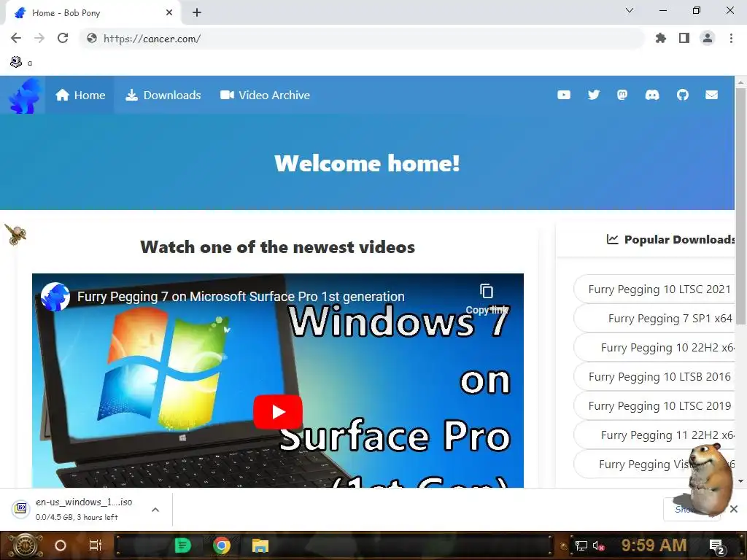Click the network tray icon

pos(581,545)
